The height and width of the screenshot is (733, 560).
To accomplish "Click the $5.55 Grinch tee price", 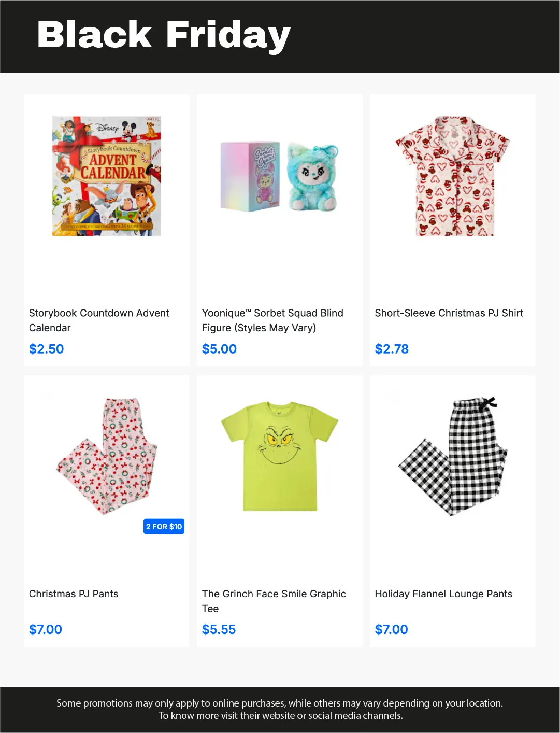I will tap(219, 629).
